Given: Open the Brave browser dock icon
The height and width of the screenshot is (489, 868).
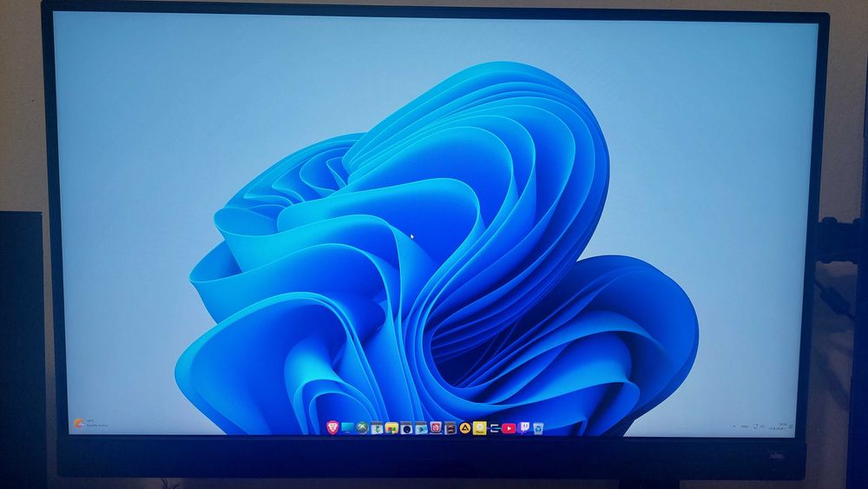Looking at the screenshot, I should [332, 427].
